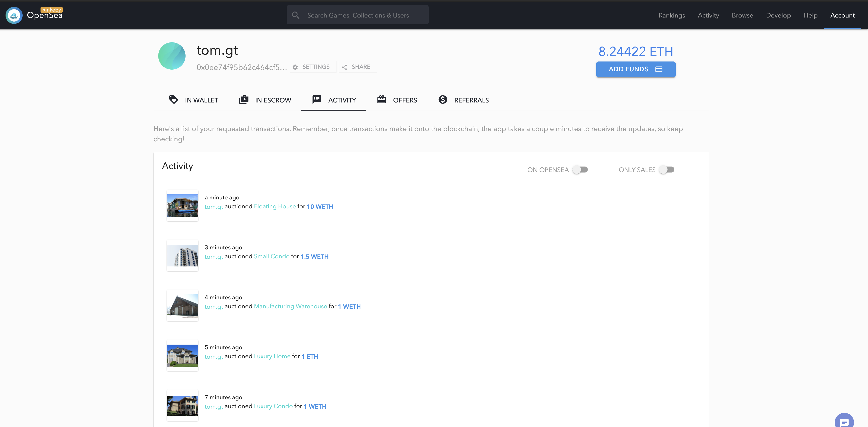Click the credit card icon on Add Funds
The image size is (868, 427).
click(x=659, y=69)
